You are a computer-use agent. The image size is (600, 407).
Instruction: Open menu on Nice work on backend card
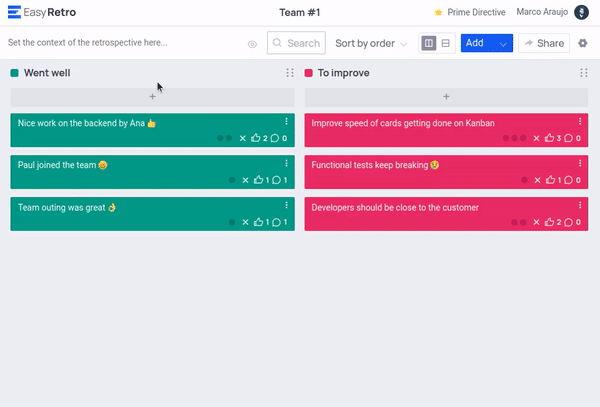coord(286,122)
